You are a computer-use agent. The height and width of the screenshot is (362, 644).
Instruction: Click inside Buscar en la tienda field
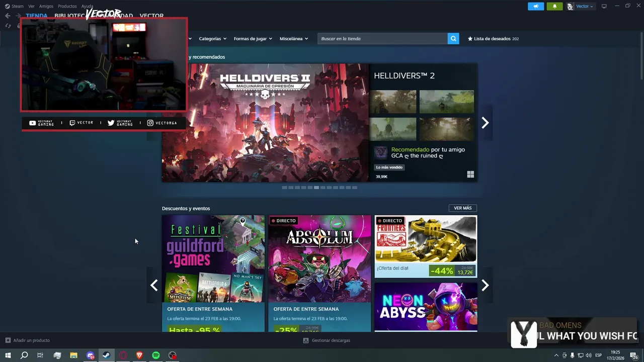(382, 39)
